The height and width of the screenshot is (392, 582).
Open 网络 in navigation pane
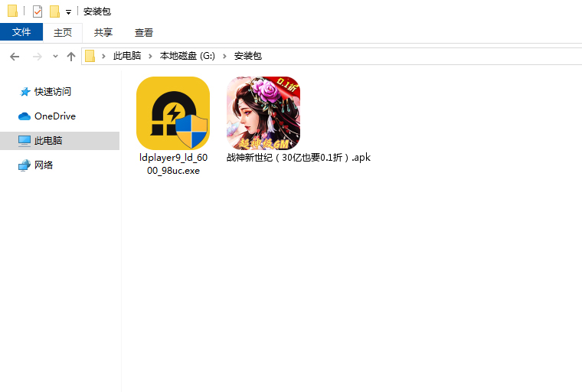[x=44, y=165]
